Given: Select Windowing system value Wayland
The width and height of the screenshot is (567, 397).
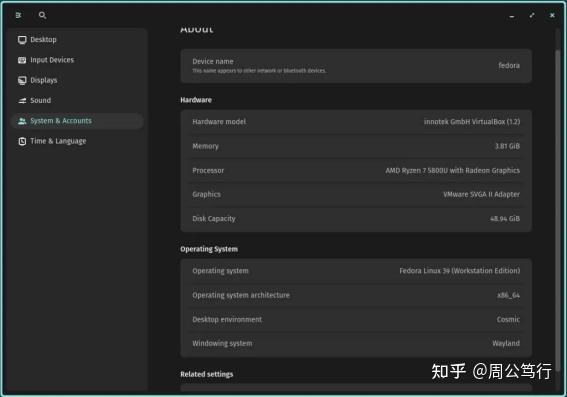Looking at the screenshot, I should pos(506,343).
